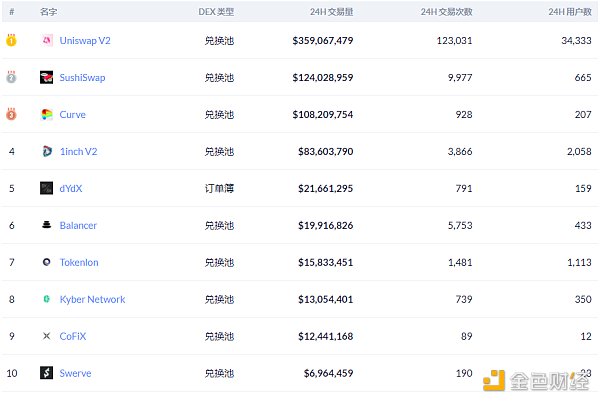
Task: Sort by the 24H交易次数 column header
Action: pyautogui.click(x=447, y=12)
